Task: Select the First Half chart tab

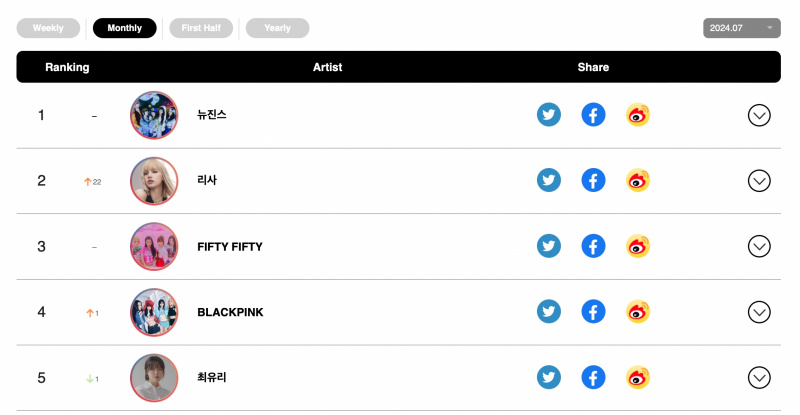Action: pos(201,28)
